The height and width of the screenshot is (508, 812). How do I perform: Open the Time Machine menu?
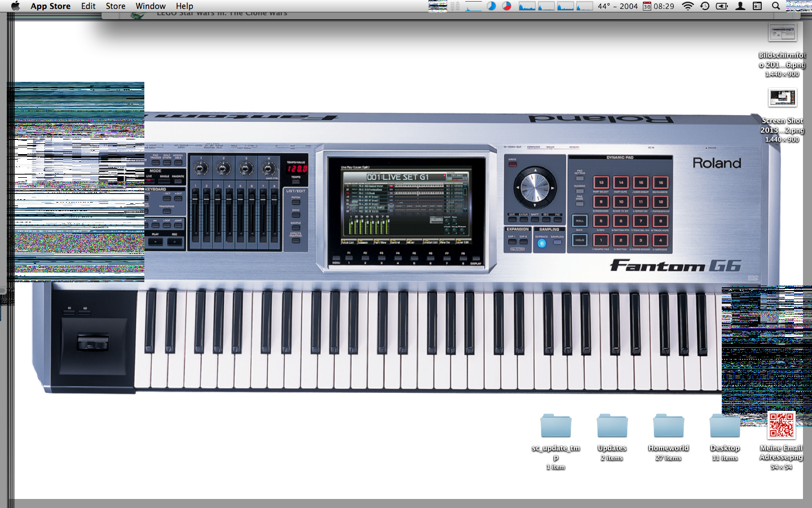point(705,6)
